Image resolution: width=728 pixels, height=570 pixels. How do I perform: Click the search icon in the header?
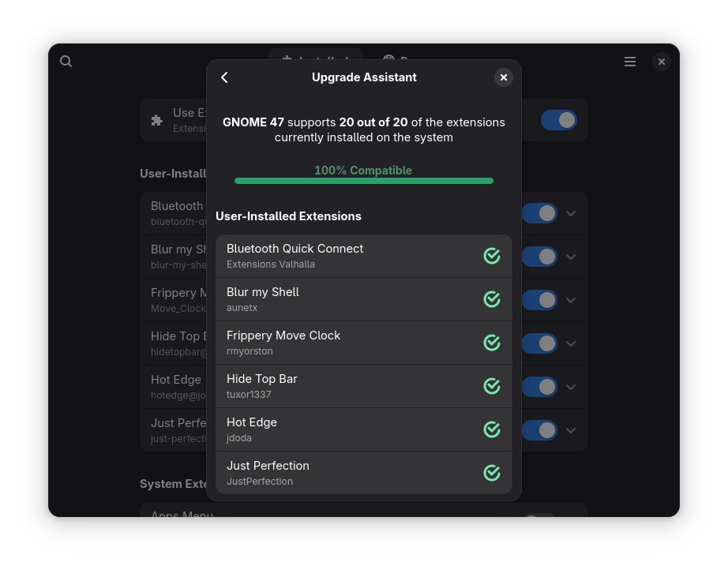pos(66,62)
